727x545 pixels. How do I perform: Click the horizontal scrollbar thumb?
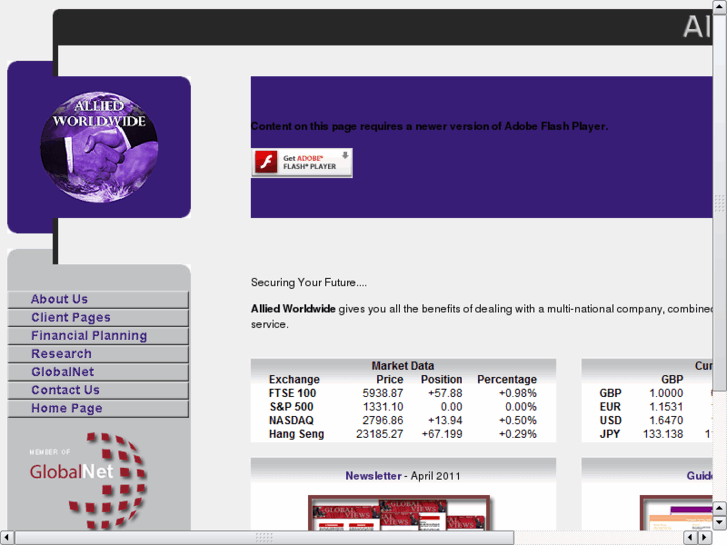(264, 538)
